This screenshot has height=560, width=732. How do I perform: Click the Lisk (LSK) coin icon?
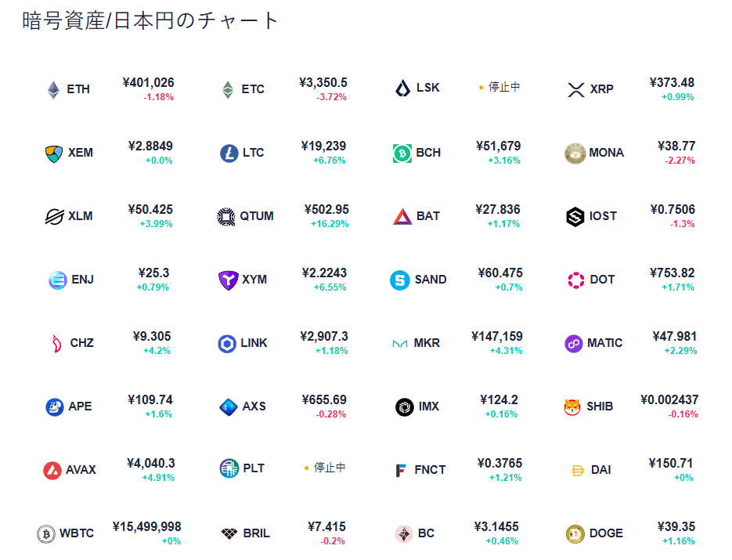402,89
